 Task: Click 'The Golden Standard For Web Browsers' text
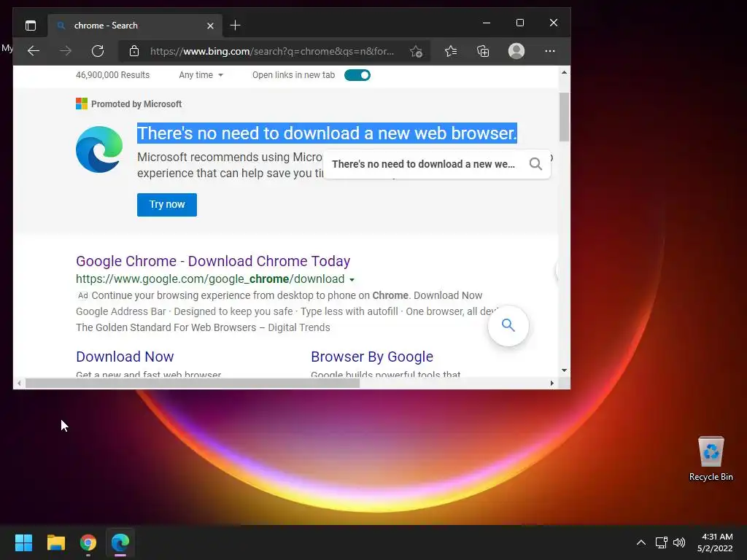point(166,327)
